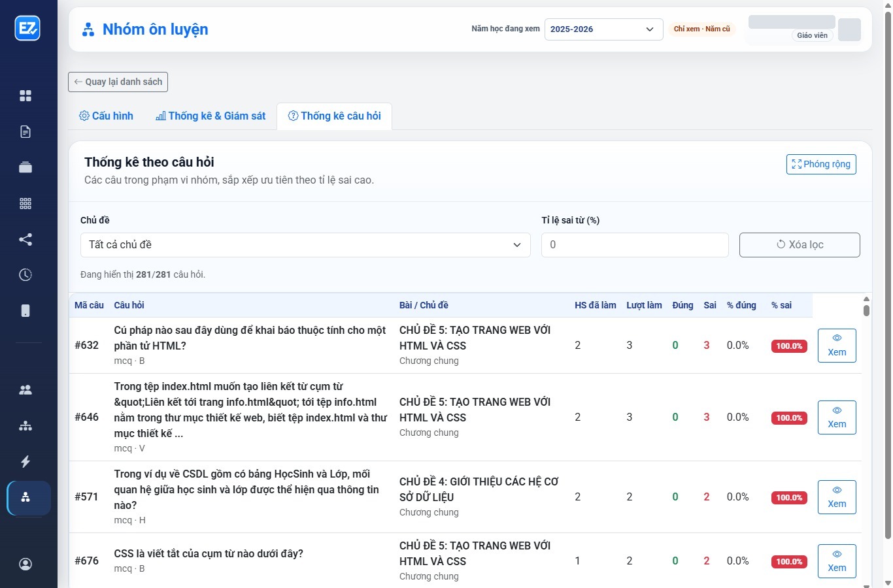Select the hierarchy tree icon in sidebar
Viewport: 893px width, 588px height.
coord(25,426)
